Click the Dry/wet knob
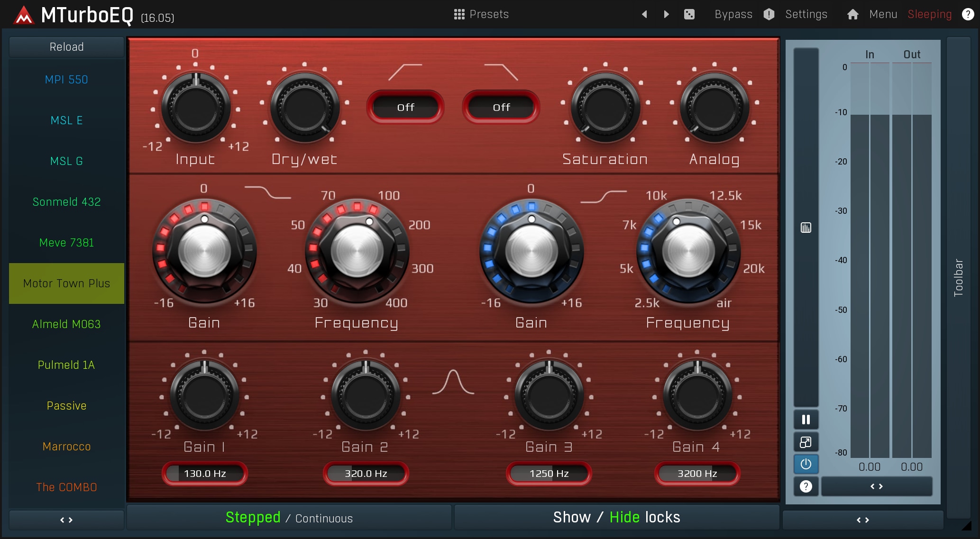 (305, 108)
